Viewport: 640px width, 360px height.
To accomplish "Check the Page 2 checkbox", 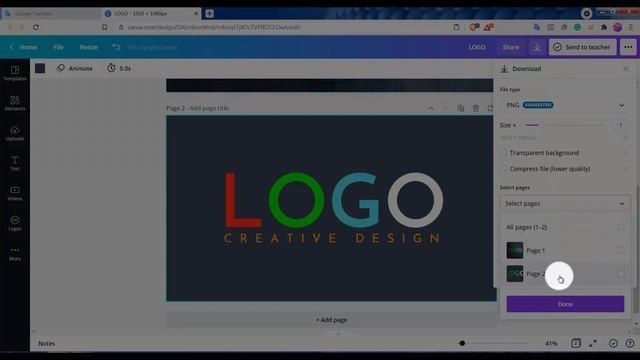I will [x=620, y=273].
